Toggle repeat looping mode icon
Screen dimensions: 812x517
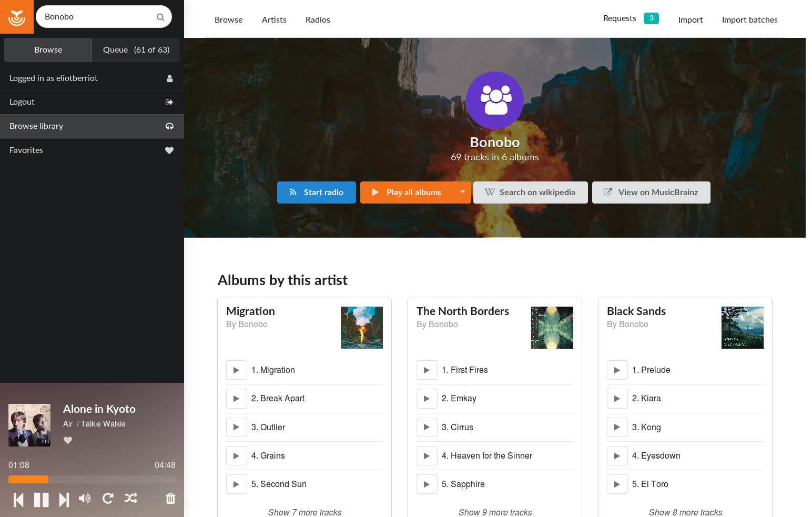108,498
